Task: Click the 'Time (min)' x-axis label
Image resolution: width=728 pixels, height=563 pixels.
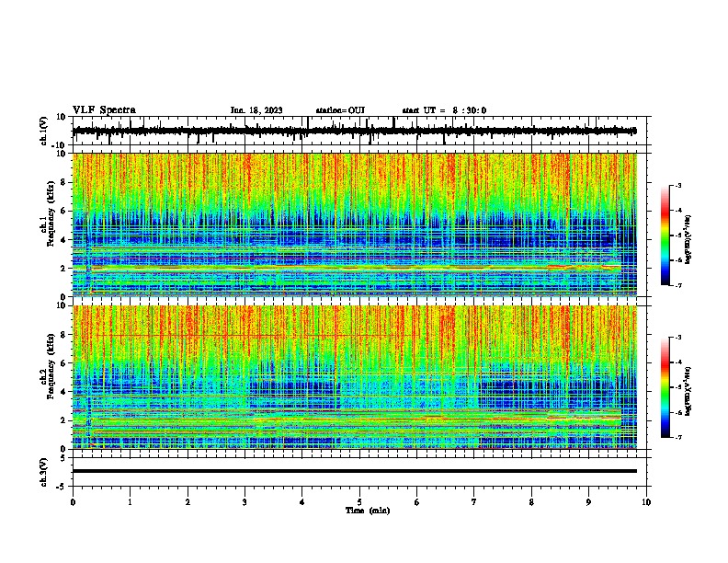Action: (368, 511)
